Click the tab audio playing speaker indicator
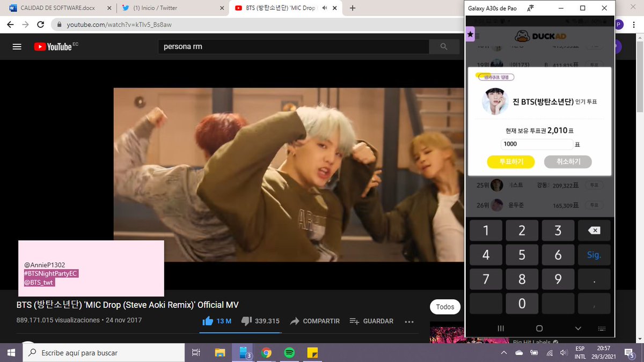 point(325,8)
